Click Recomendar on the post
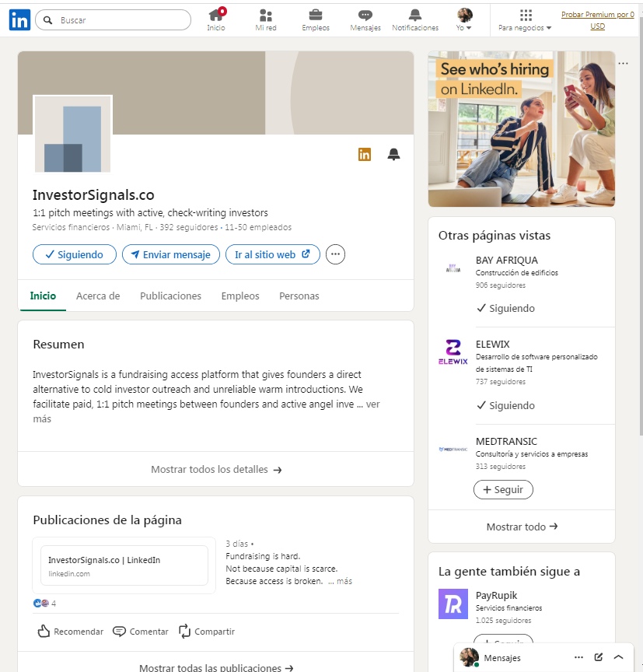The height and width of the screenshot is (672, 643). pyautogui.click(x=71, y=632)
